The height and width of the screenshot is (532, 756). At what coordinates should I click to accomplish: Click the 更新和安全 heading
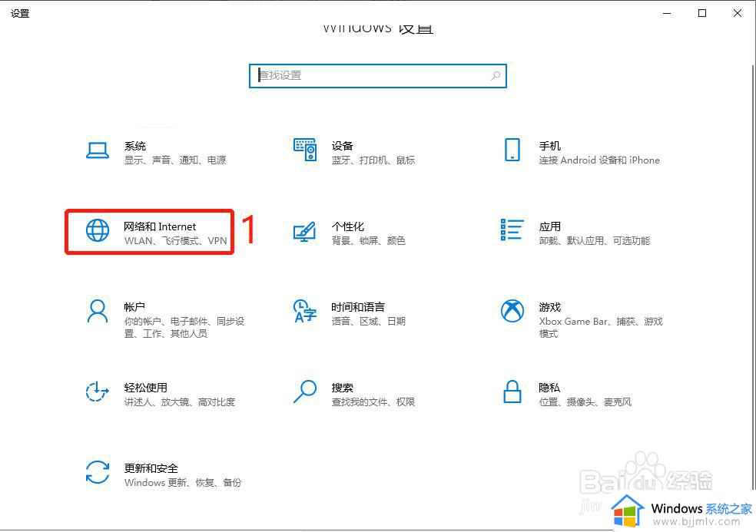(151, 468)
